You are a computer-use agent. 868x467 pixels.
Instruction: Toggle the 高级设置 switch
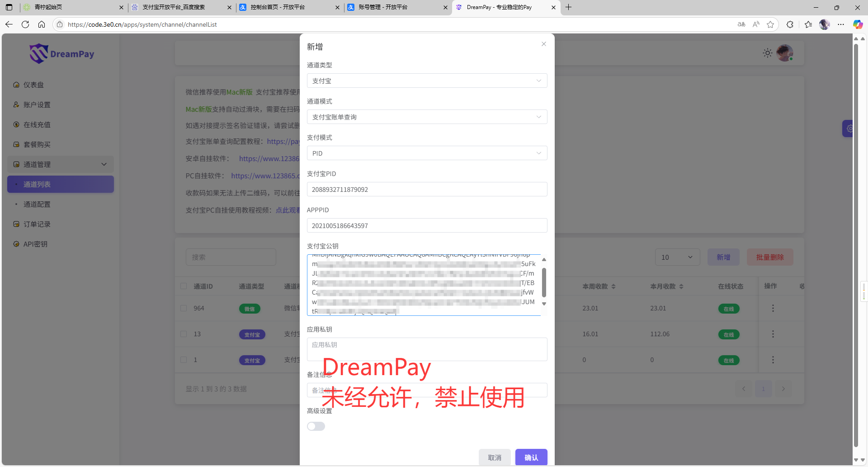pyautogui.click(x=316, y=426)
